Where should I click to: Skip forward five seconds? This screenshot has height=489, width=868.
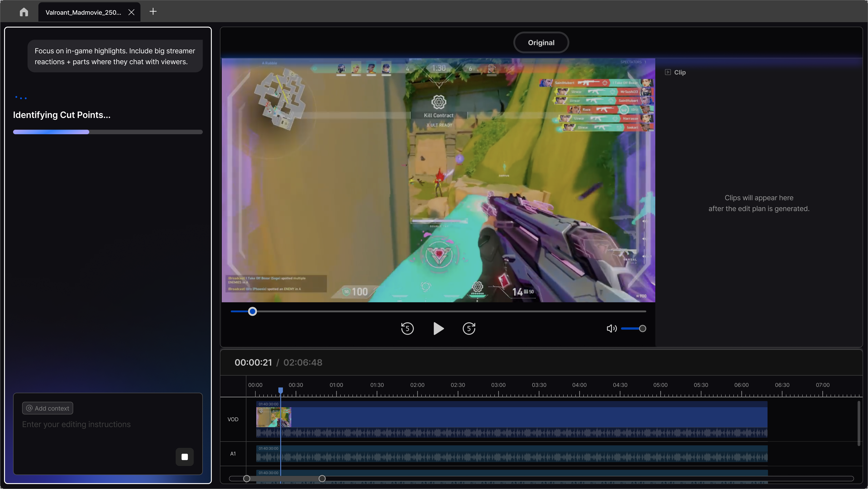[x=469, y=329]
